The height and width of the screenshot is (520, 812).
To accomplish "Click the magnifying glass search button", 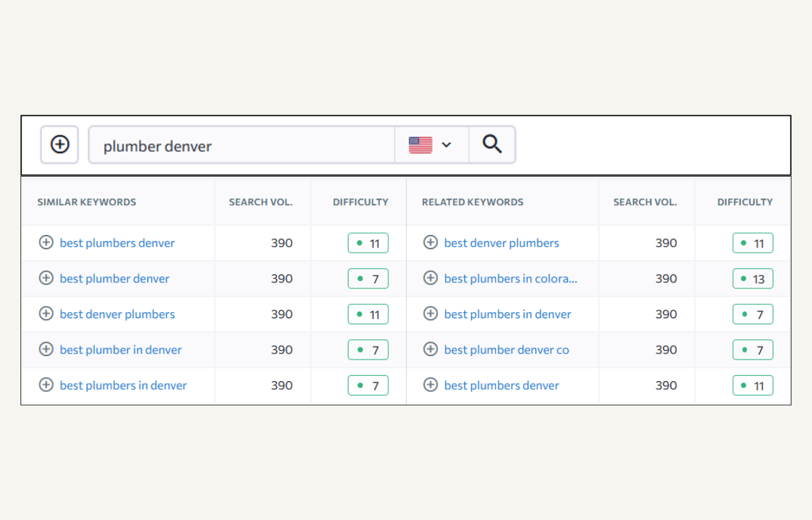I will pos(492,145).
